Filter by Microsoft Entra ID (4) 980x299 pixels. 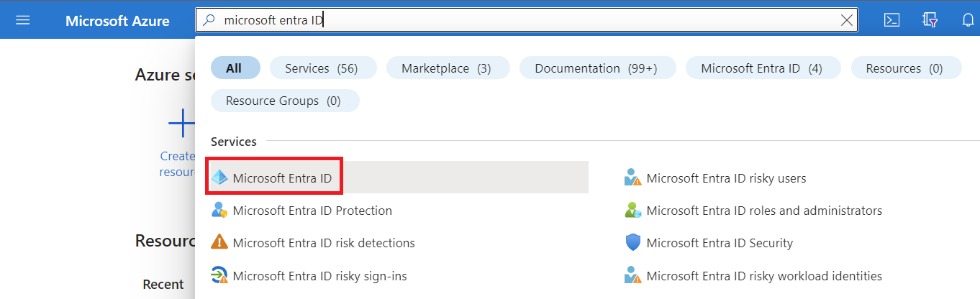tap(761, 68)
